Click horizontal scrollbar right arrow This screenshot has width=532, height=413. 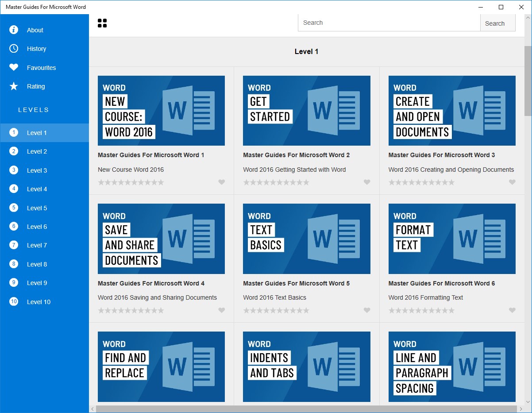tap(520, 409)
